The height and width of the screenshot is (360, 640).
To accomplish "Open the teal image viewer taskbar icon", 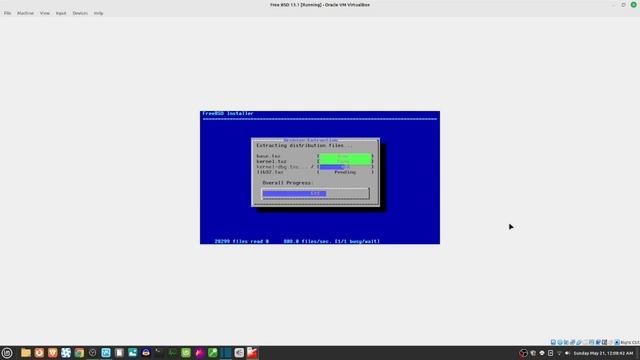I will tap(133, 353).
